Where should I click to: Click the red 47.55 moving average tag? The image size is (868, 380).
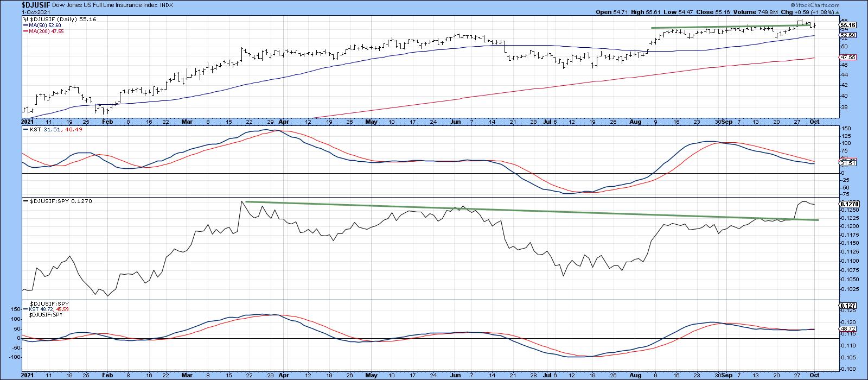tap(847, 58)
